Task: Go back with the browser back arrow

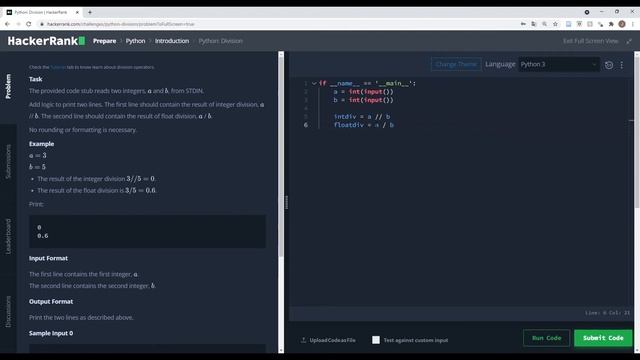Action: click(7, 24)
